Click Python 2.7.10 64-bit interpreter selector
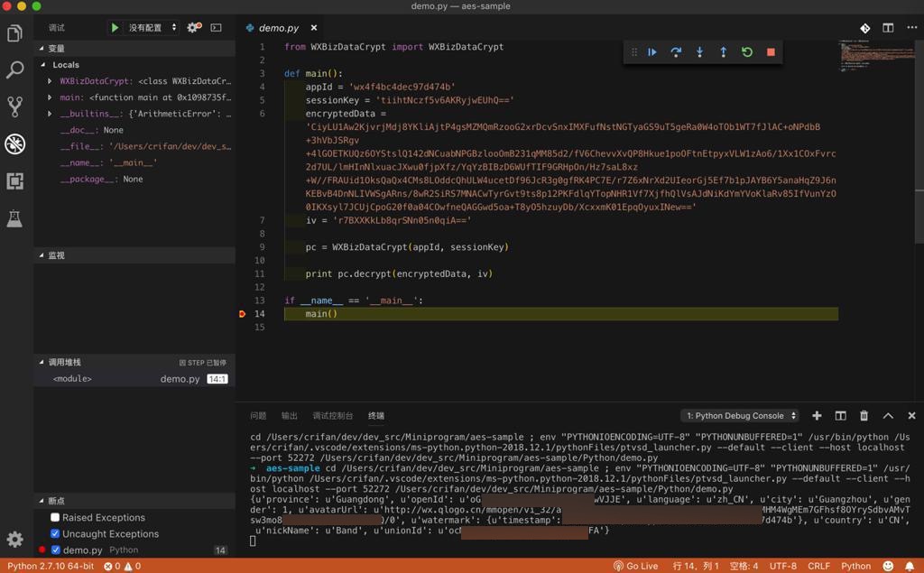The width and height of the screenshot is (924, 573). [x=51, y=566]
